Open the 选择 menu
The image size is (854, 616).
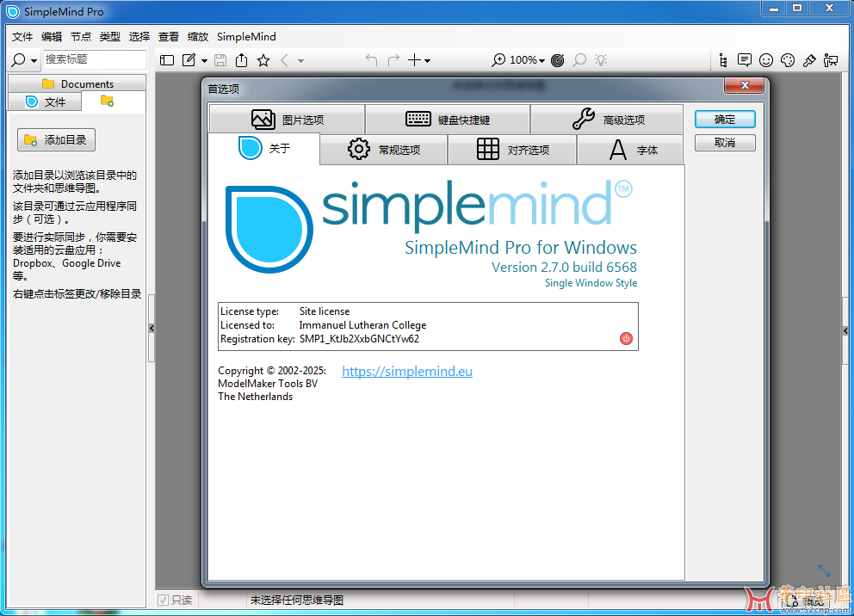tap(139, 36)
